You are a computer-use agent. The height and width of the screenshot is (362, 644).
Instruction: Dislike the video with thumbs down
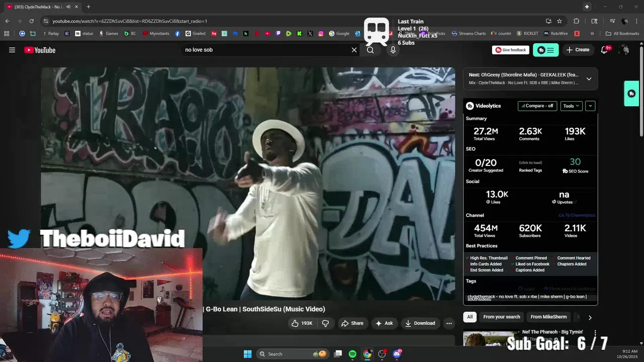(326, 323)
